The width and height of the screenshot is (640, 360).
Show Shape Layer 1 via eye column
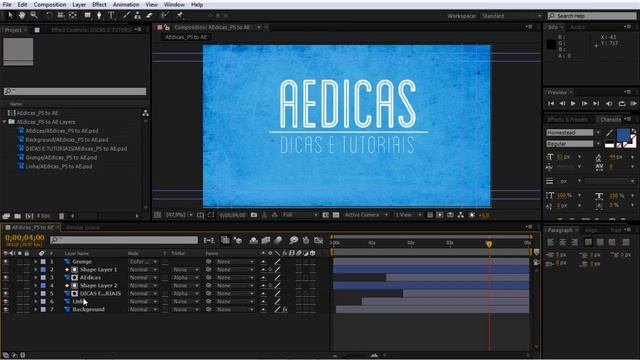point(6,270)
